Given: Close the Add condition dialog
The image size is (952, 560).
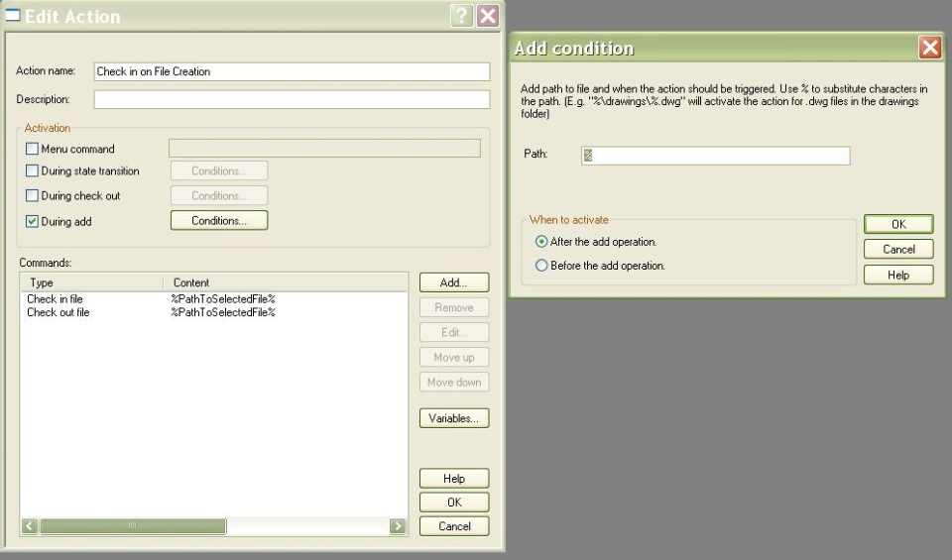Looking at the screenshot, I should pos(929,48).
